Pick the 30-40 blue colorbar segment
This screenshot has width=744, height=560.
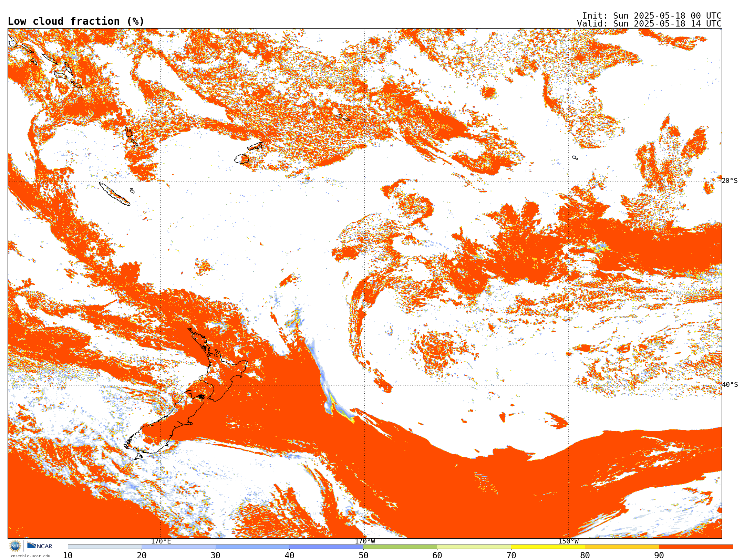pyautogui.click(x=252, y=547)
